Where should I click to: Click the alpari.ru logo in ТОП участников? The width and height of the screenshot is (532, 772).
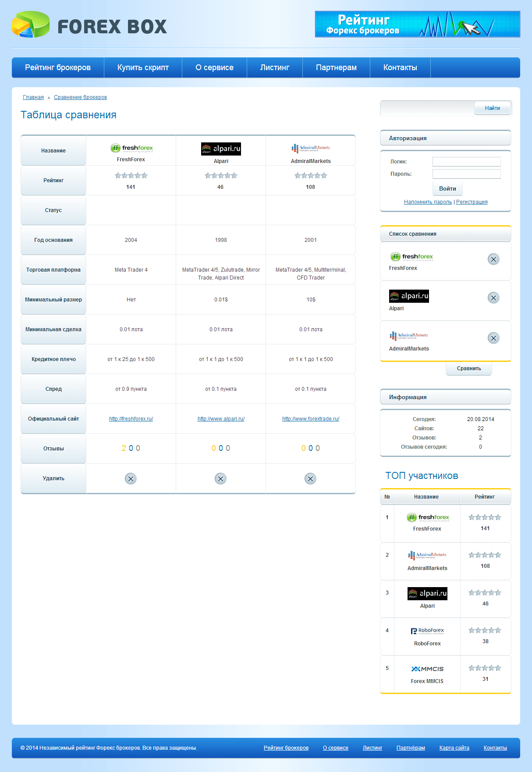[x=427, y=594]
